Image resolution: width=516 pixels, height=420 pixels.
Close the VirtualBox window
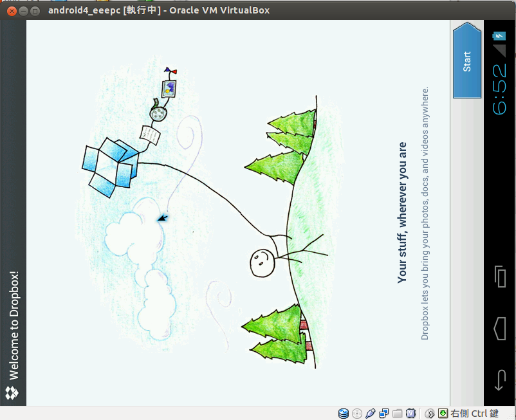click(12, 11)
